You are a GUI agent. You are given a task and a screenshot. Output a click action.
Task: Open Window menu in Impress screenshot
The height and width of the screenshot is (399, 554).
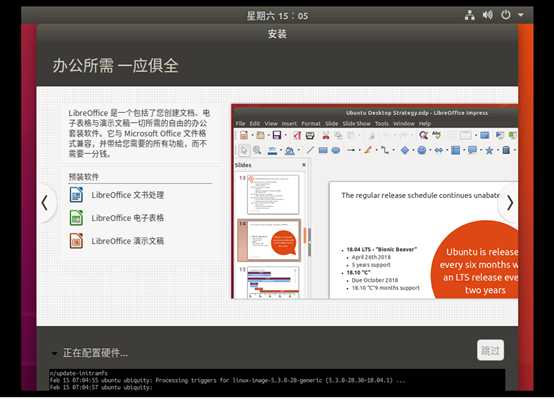coord(404,124)
